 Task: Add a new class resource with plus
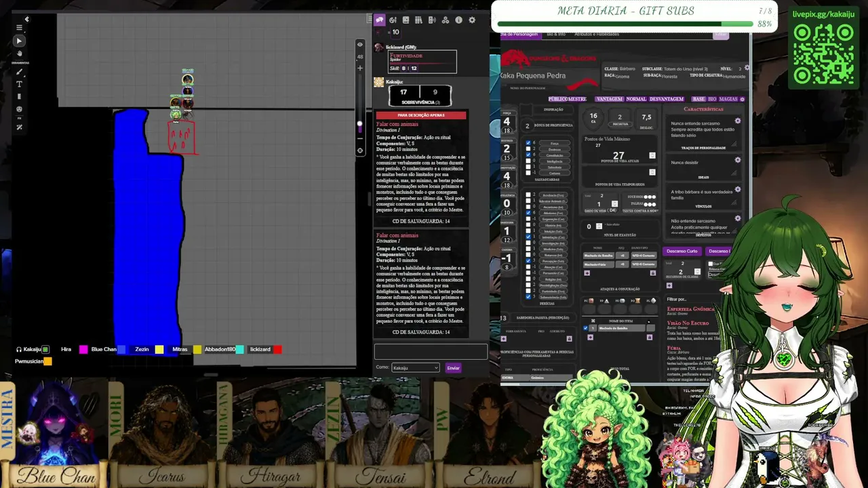(669, 285)
